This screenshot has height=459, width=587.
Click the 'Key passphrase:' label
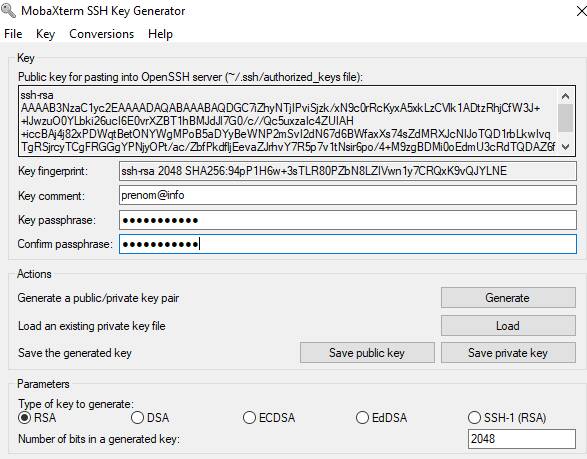(x=57, y=220)
